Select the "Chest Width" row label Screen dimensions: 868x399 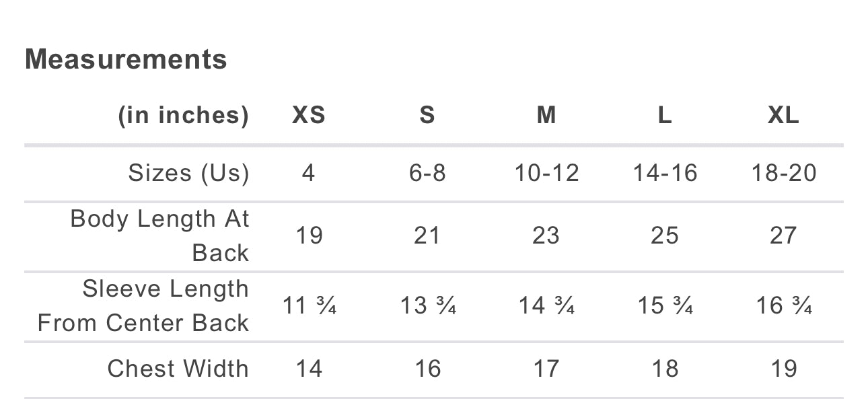pos(178,369)
